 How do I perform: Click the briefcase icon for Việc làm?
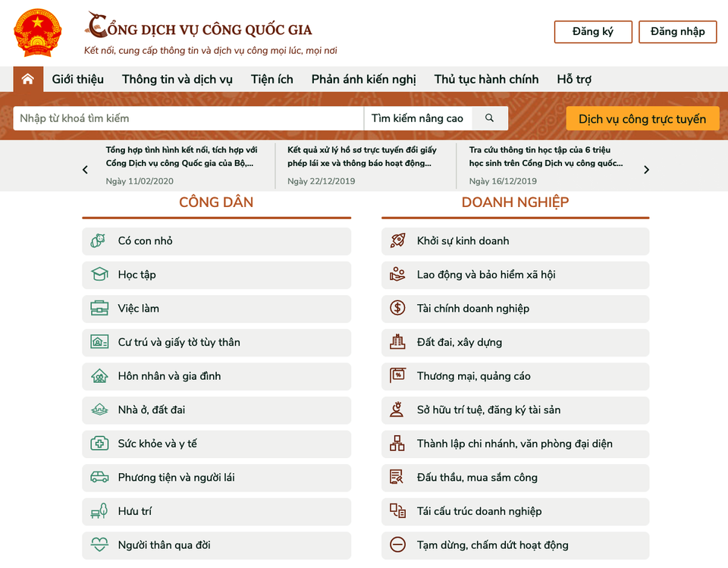coord(99,309)
